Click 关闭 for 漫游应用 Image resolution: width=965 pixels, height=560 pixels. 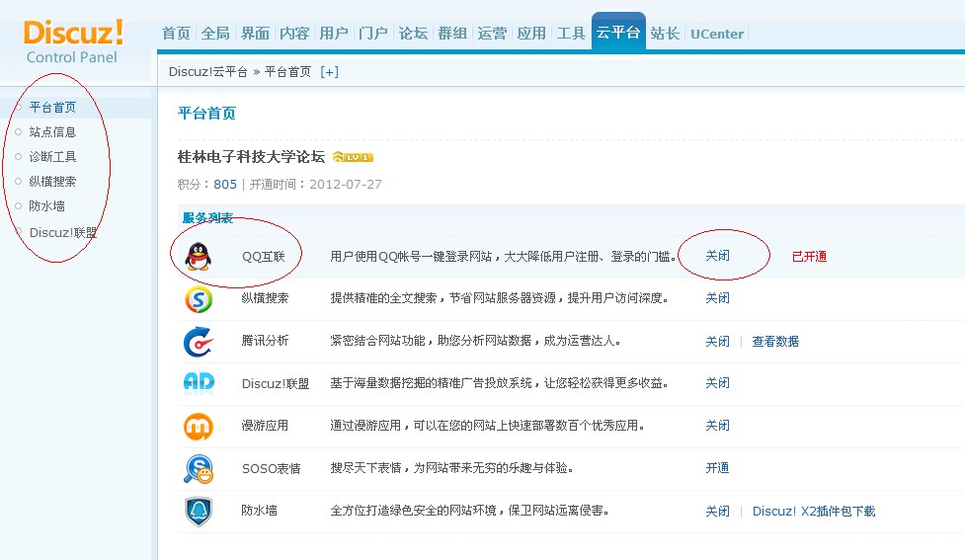pos(717,426)
